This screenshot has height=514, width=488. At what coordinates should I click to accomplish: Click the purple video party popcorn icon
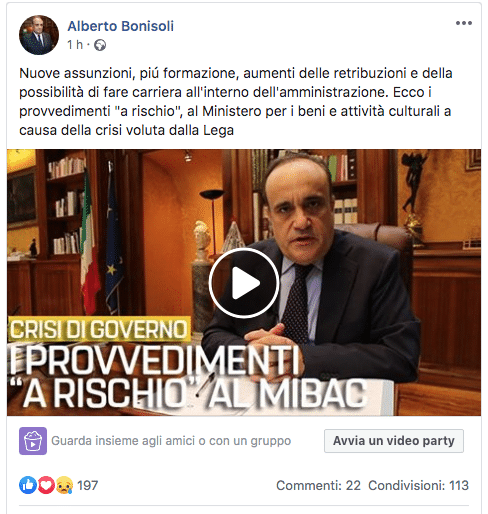point(33,441)
